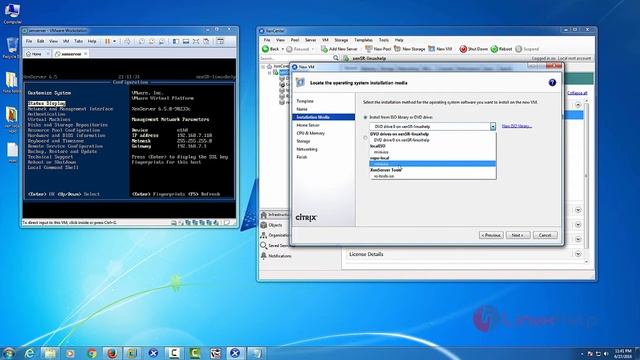Image resolution: width=640 pixels, height=360 pixels.
Task: Click the search magnifier icon in XenCenter
Action: (336, 58)
